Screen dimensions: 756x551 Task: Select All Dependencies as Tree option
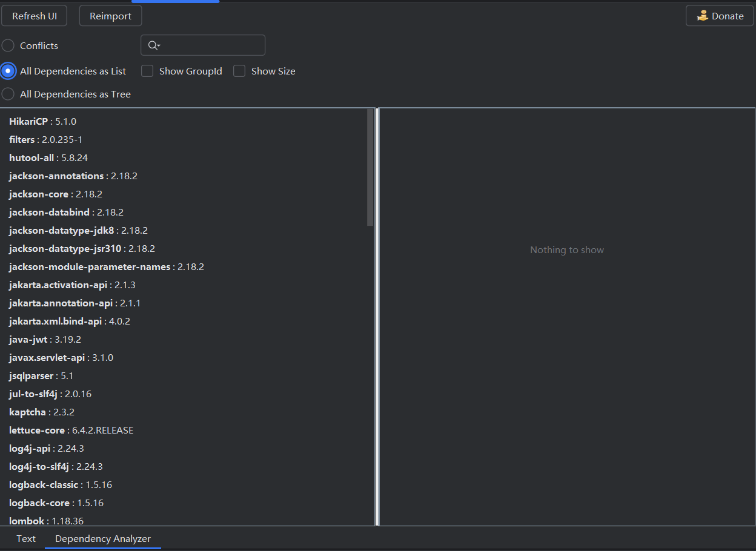pos(8,94)
